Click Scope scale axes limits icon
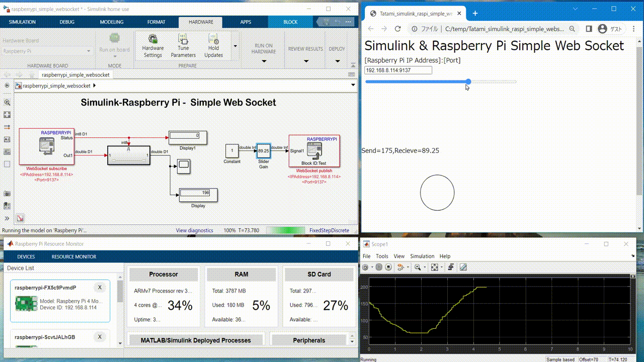Image resolution: width=644 pixels, height=362 pixels. click(x=435, y=267)
